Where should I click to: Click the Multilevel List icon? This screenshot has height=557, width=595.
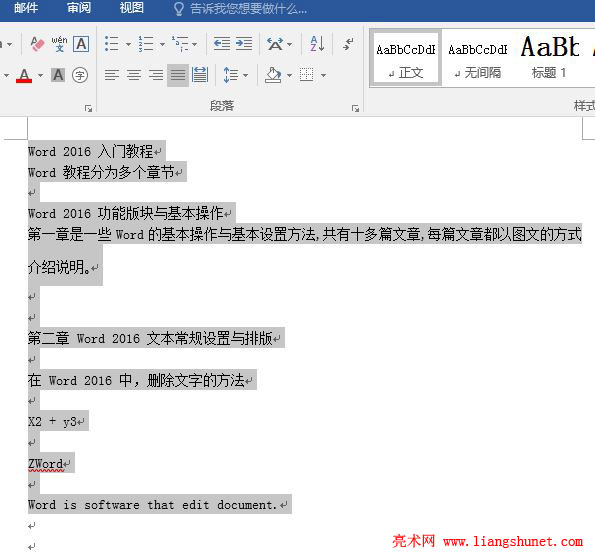point(180,44)
